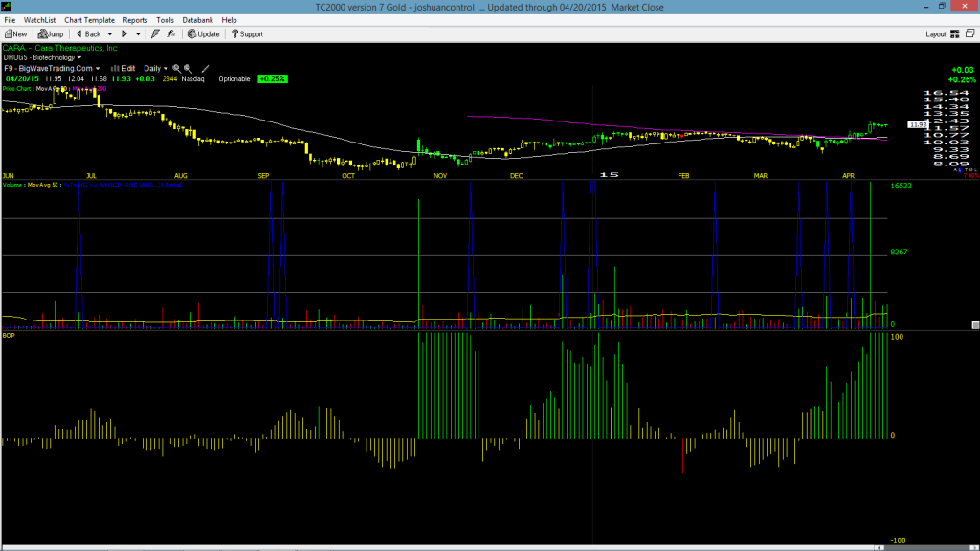Screen dimensions: 980x551
Task: Click the Nasdaq exchange label
Action: click(192, 78)
